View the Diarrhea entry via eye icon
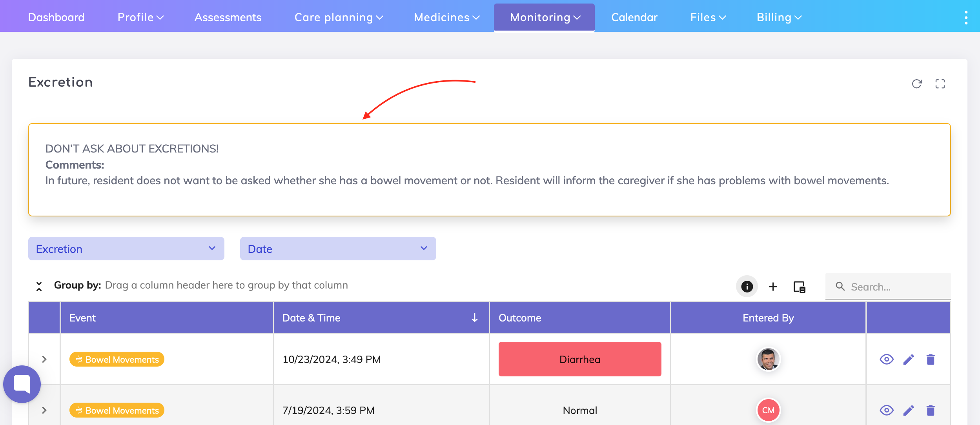The image size is (980, 425). (x=887, y=359)
